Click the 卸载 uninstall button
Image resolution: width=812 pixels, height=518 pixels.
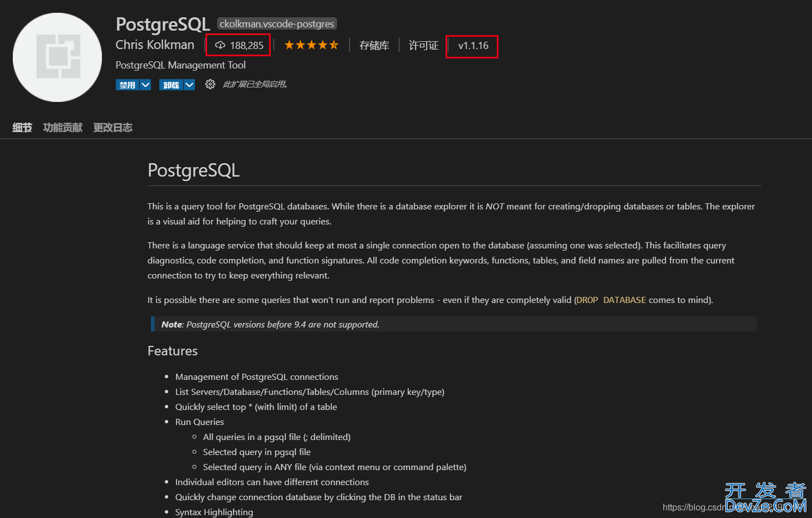[x=172, y=85]
